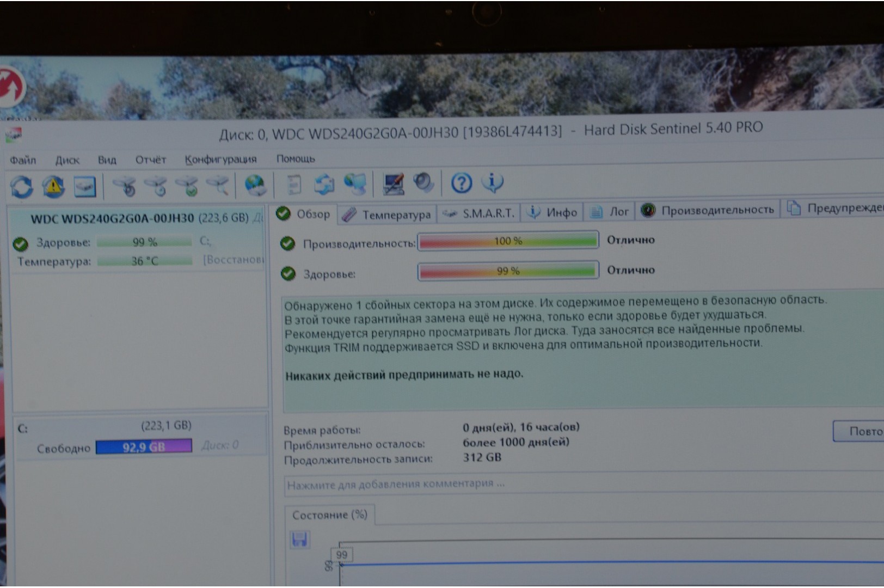Viewport: 884px width, 588px height.
Task: Click the globe with monitor toolbar icon
Action: tap(355, 184)
